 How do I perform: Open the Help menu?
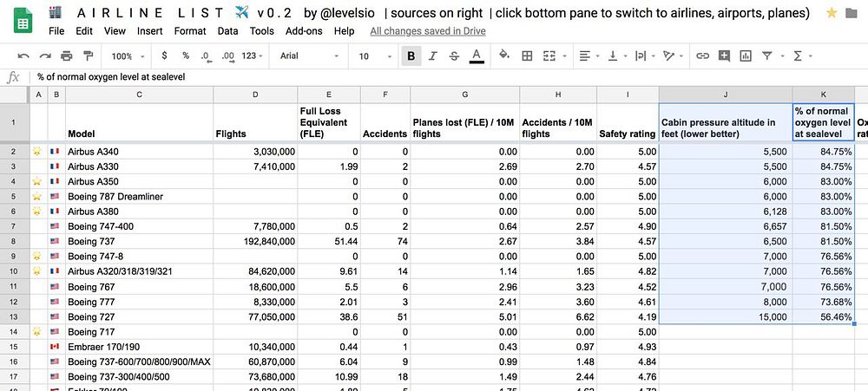[x=345, y=31]
